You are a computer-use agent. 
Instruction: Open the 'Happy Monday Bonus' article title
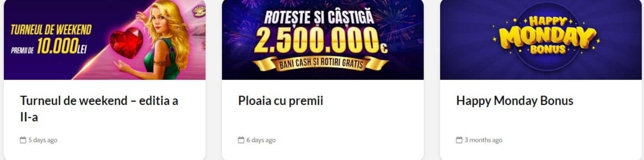(x=514, y=100)
